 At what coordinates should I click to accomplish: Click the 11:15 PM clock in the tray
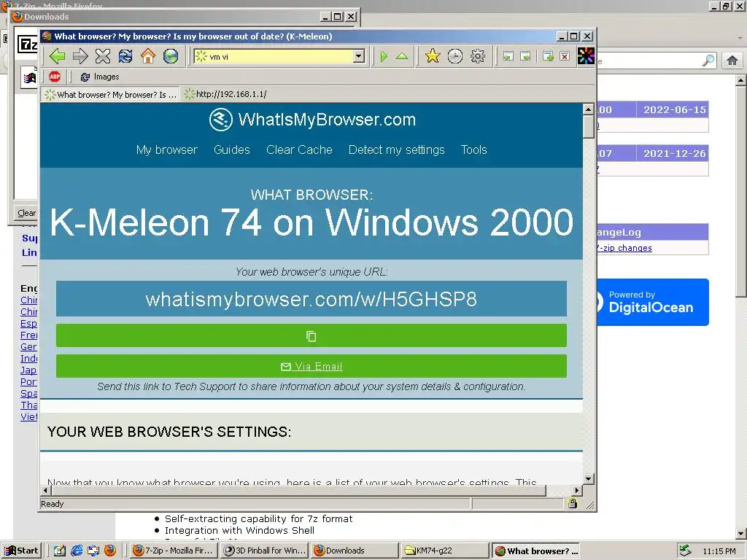pos(719,551)
